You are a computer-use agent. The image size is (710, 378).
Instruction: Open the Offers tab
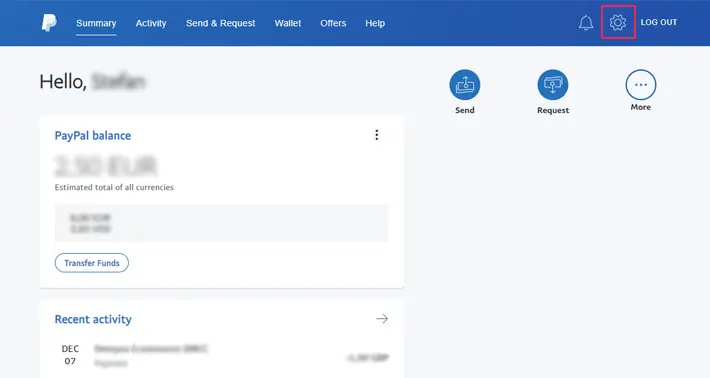pyautogui.click(x=333, y=23)
